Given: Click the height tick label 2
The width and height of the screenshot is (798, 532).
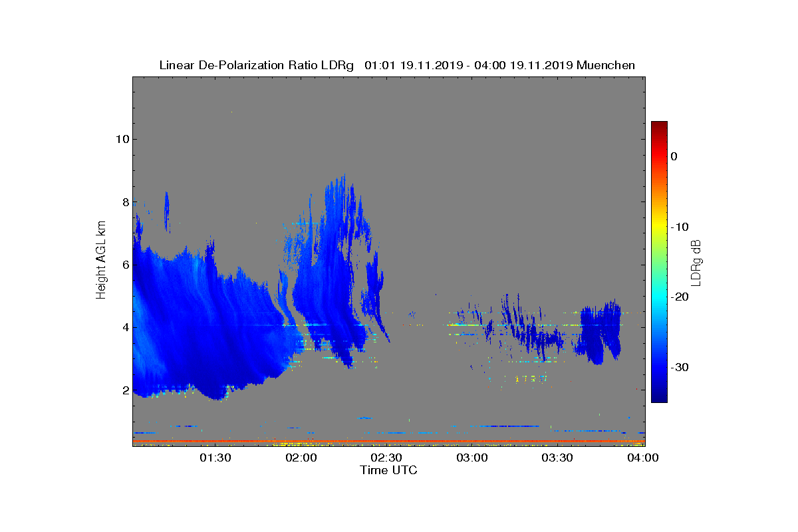Looking at the screenshot, I should 125,390.
